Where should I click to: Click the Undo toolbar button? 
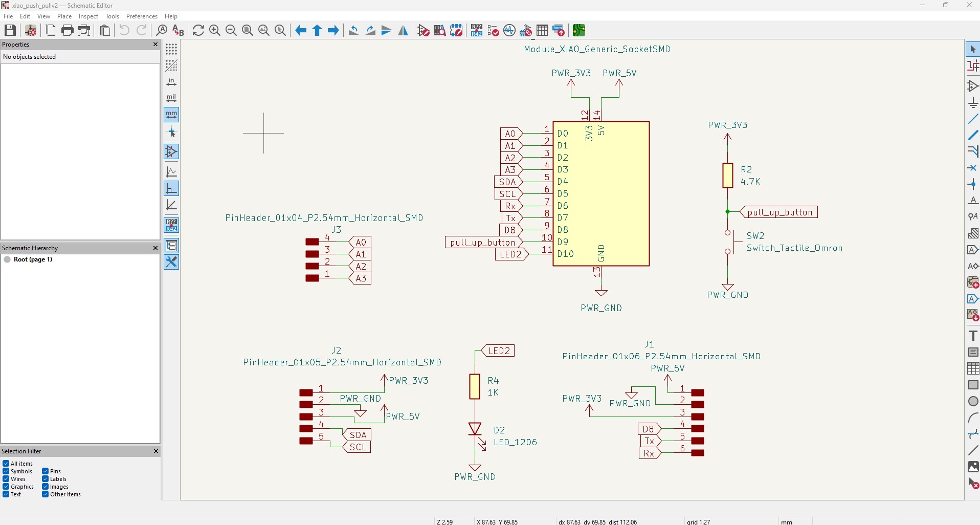pos(124,31)
